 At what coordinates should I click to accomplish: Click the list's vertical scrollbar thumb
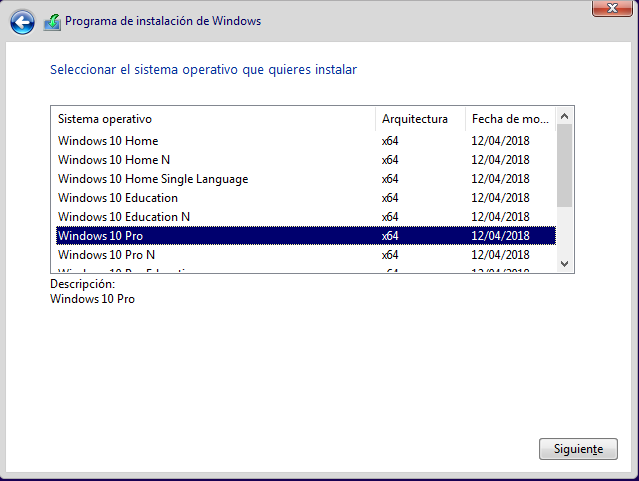564,165
